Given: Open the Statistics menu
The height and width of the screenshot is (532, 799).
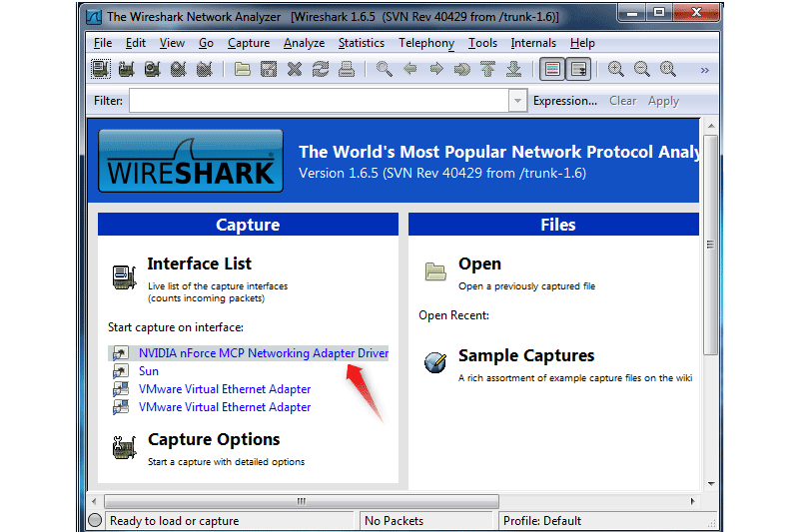Looking at the screenshot, I should tap(362, 43).
